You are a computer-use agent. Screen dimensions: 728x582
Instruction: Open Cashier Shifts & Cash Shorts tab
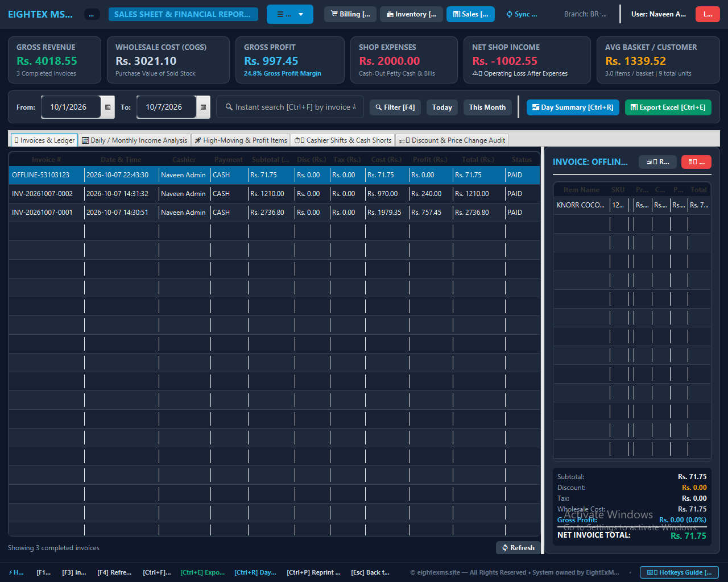point(343,140)
